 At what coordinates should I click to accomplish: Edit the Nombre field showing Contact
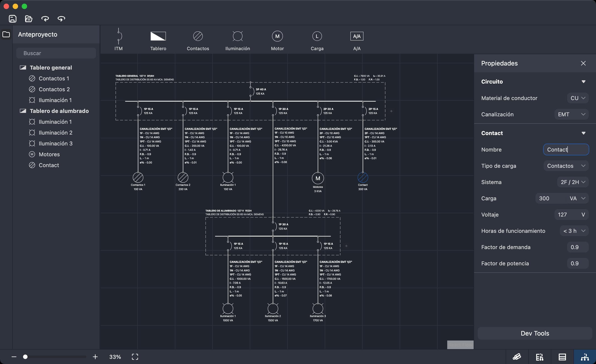566,149
